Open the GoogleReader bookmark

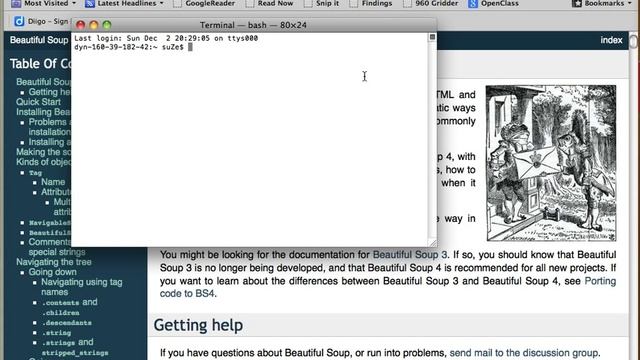pyautogui.click(x=204, y=3)
